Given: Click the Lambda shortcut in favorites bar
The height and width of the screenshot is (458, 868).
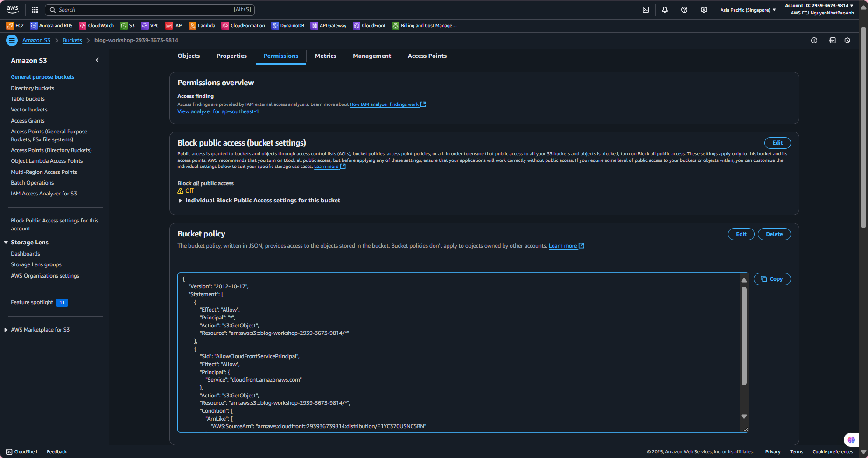Looking at the screenshot, I should click(x=202, y=26).
